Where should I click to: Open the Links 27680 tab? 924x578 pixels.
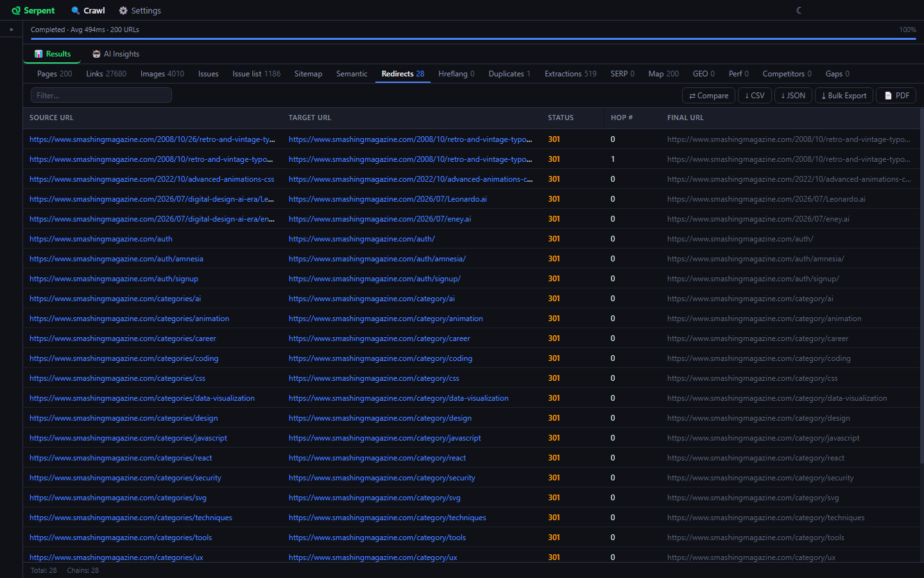pyautogui.click(x=107, y=74)
